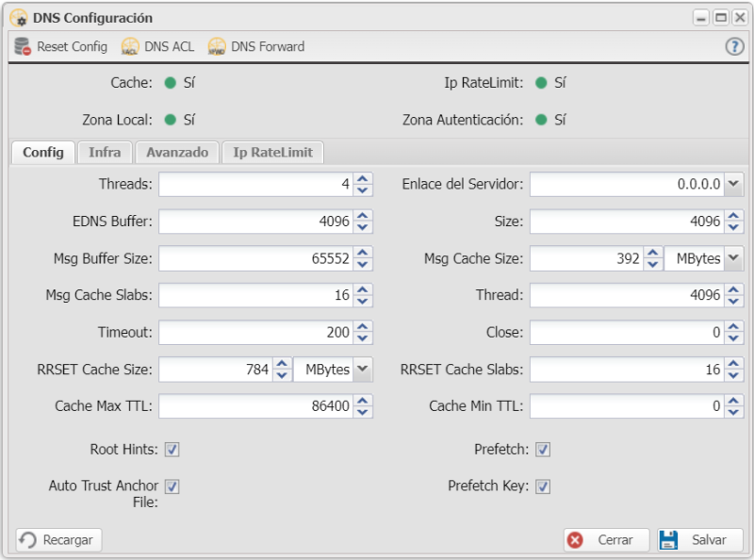
Task: Disable the Prefetch Key option
Action: (543, 486)
